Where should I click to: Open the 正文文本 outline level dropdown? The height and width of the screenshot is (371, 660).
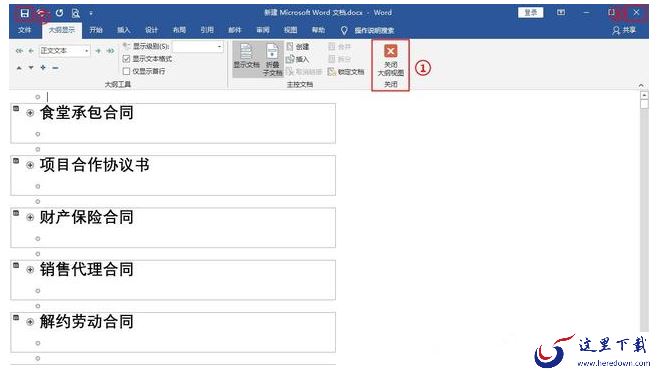[x=64, y=51]
